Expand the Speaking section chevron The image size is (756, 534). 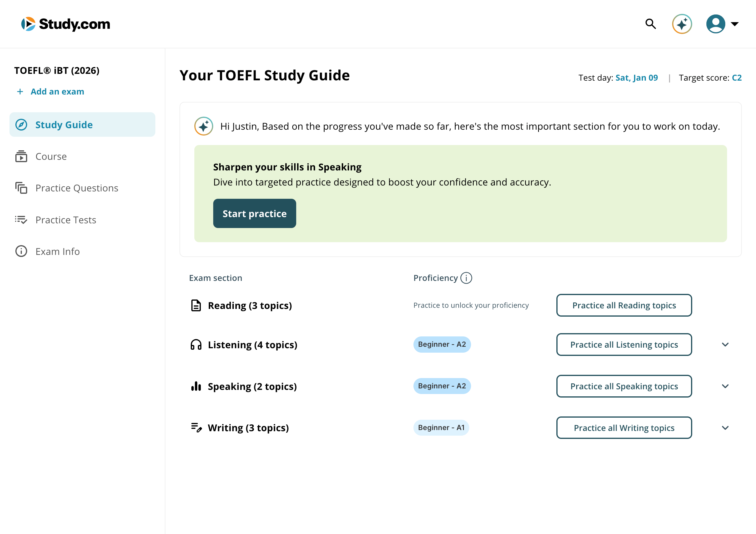725,386
